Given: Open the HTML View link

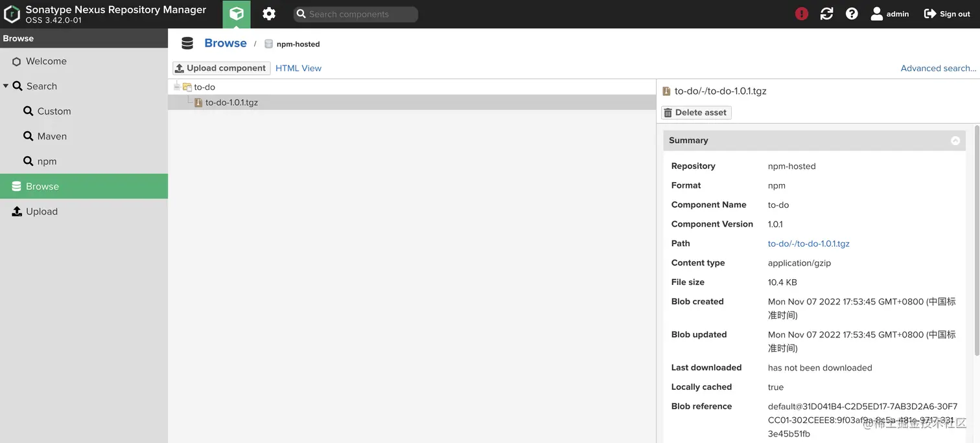Looking at the screenshot, I should pyautogui.click(x=298, y=68).
